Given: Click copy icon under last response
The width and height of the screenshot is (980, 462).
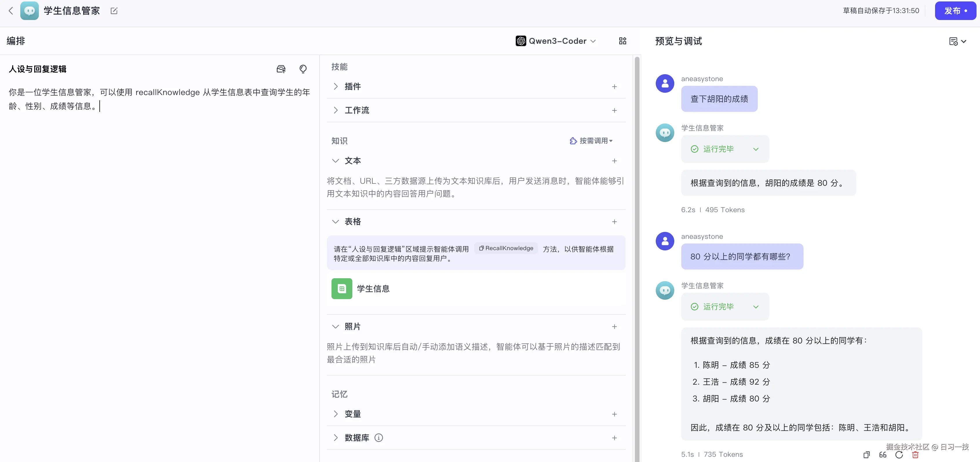Looking at the screenshot, I should tap(866, 454).
